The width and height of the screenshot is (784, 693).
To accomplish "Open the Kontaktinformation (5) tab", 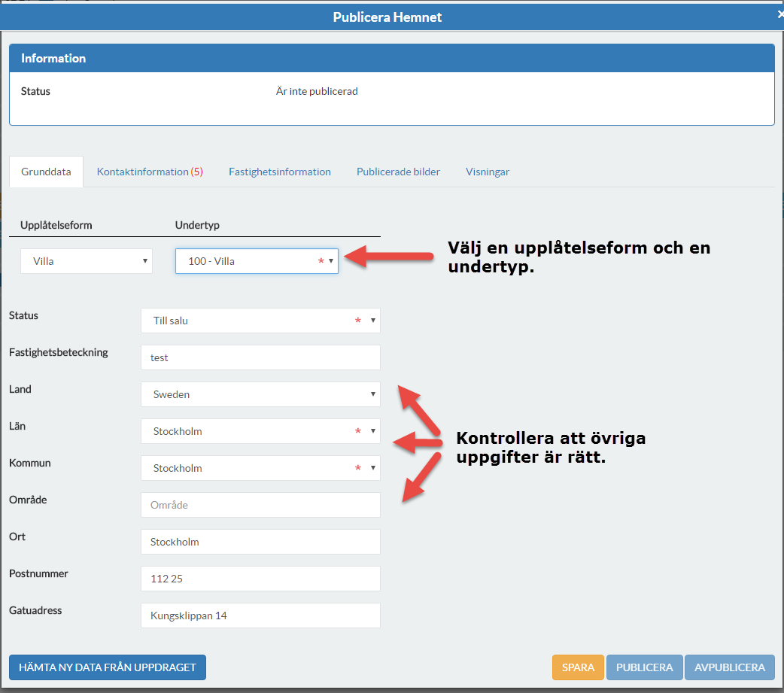I will point(150,172).
